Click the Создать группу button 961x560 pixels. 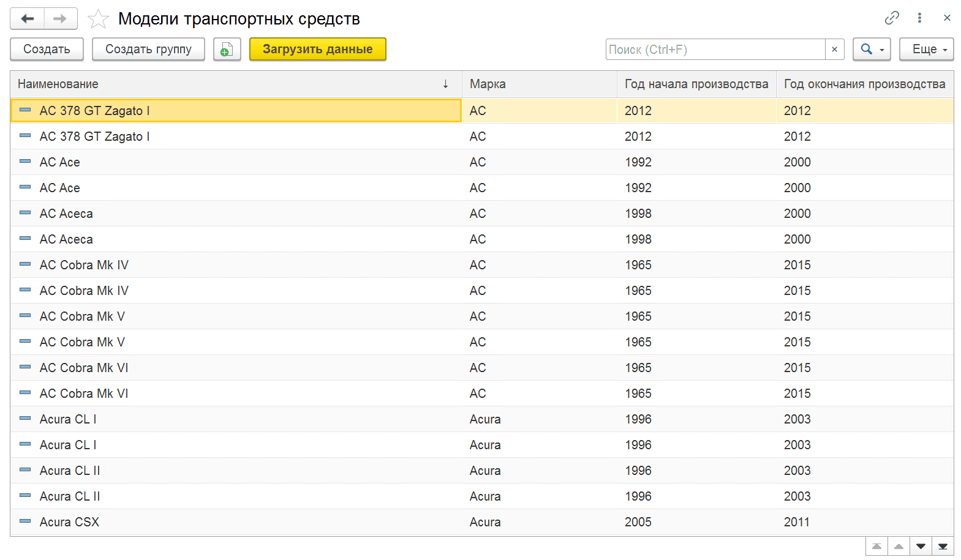tap(148, 49)
